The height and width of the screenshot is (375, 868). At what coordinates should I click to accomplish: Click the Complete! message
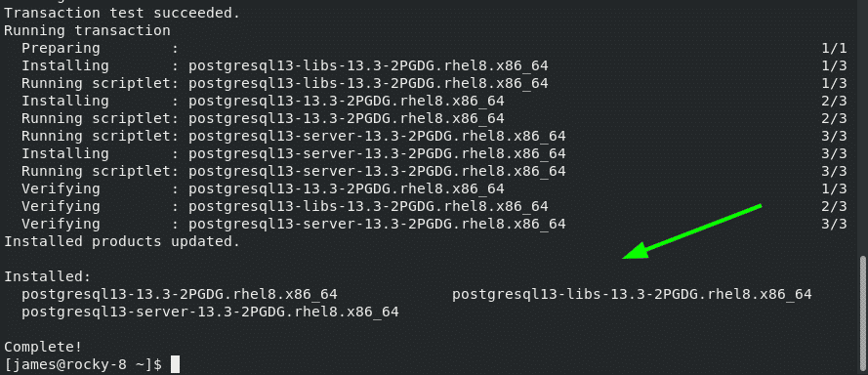point(43,347)
